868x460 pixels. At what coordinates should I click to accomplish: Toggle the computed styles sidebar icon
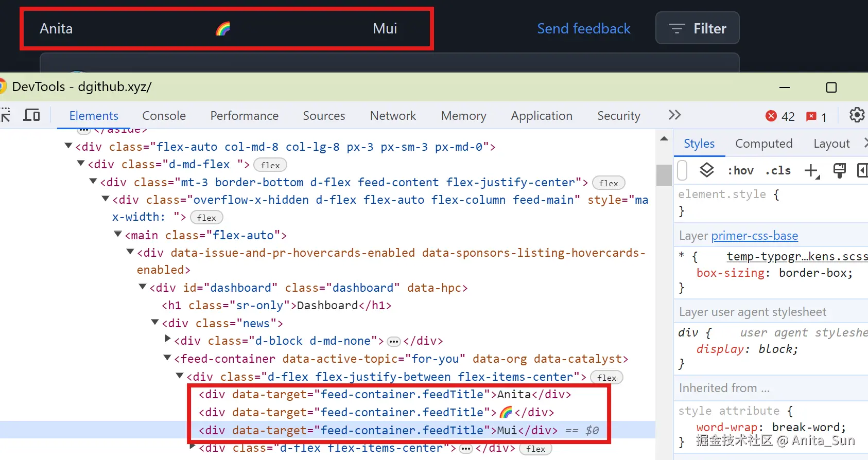coord(862,170)
